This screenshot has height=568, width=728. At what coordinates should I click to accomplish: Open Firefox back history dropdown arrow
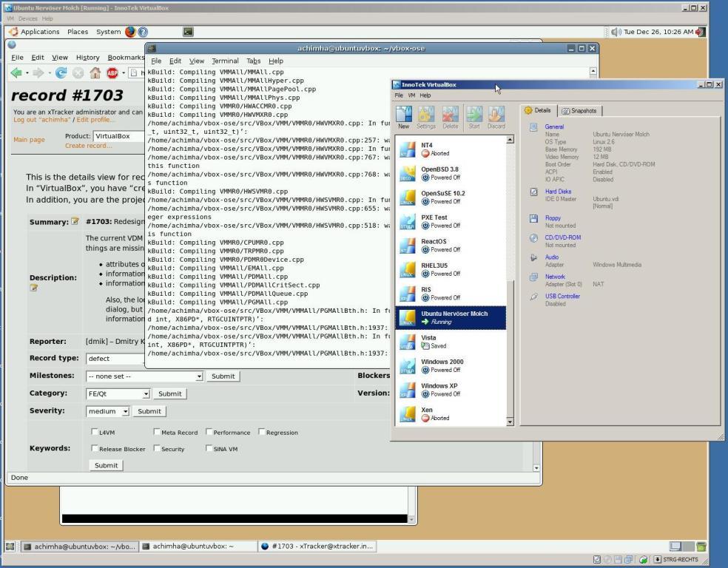(27, 73)
